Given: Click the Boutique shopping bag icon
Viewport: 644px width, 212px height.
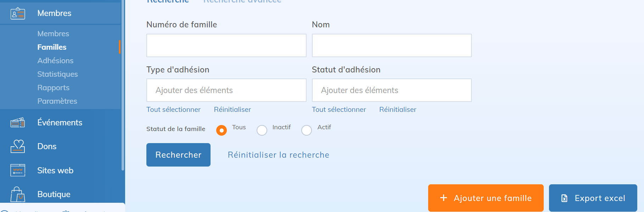Looking at the screenshot, I should click(18, 194).
